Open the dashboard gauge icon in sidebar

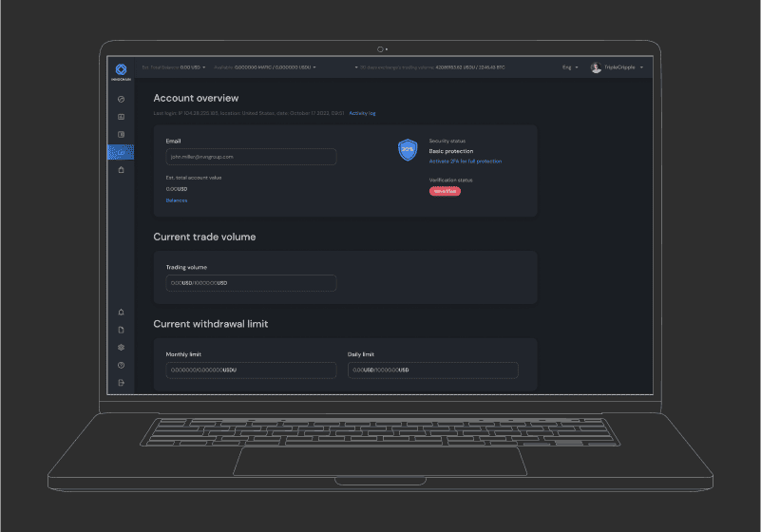pos(121,99)
